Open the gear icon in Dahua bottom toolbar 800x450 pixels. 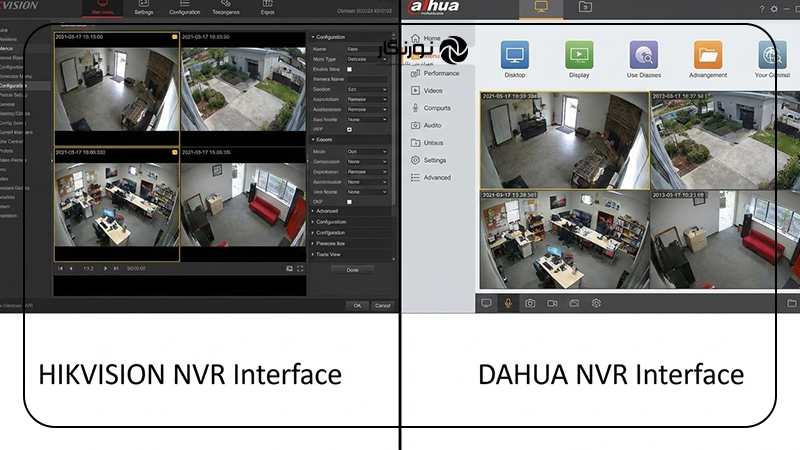tap(596, 302)
